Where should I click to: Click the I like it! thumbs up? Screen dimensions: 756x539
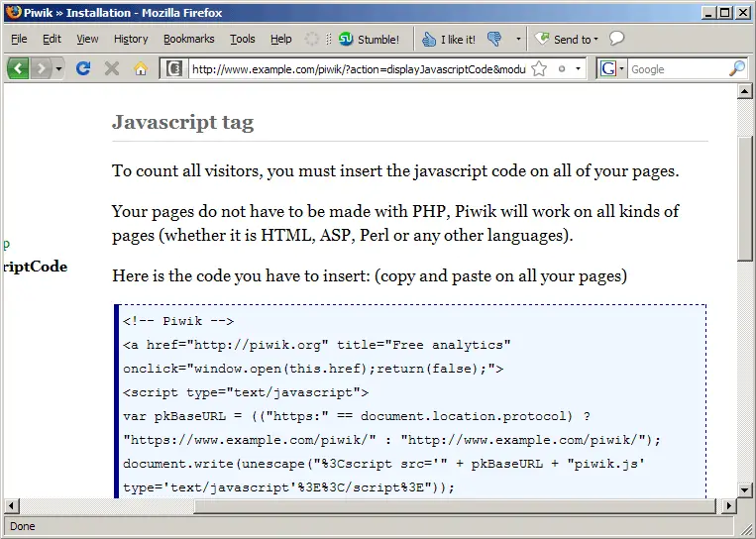click(449, 39)
